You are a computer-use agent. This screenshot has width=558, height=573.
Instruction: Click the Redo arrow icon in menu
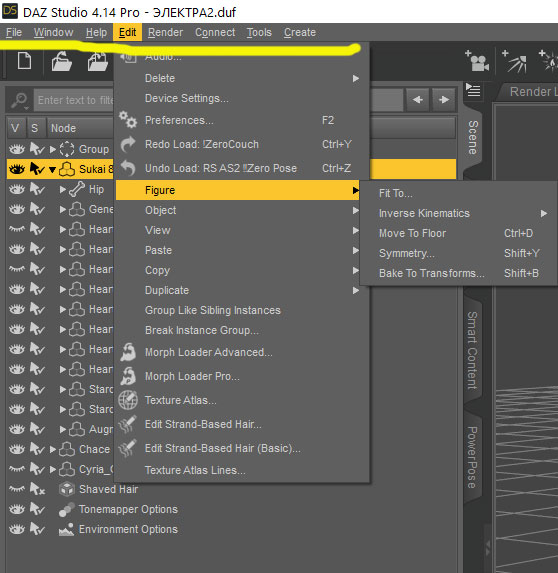(128, 144)
